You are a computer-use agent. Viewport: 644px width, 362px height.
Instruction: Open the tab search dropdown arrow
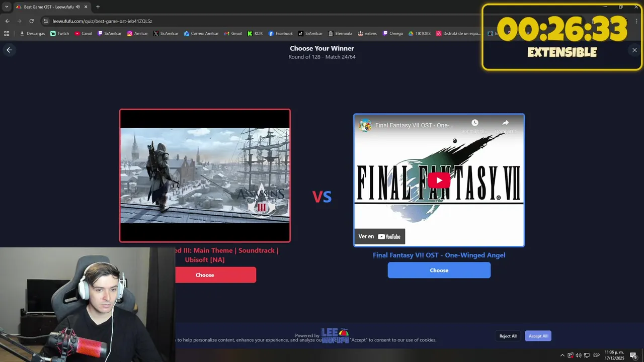(x=7, y=7)
